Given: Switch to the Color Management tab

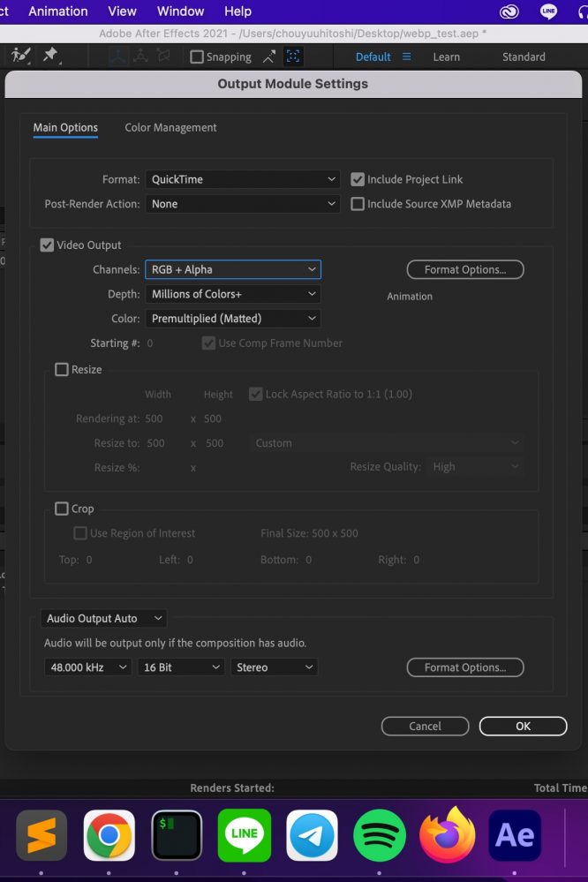Looking at the screenshot, I should [170, 128].
